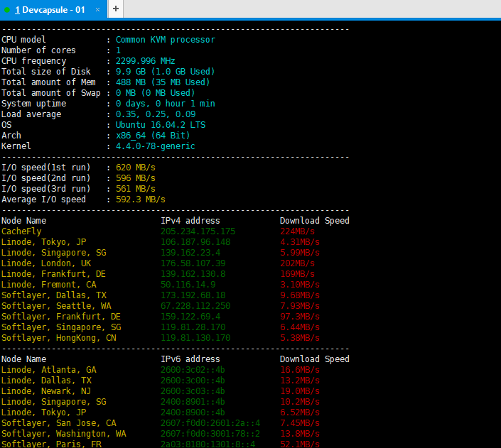Click the download speed 10.2MB/s
The height and width of the screenshot is (448, 501).
pos(300,402)
